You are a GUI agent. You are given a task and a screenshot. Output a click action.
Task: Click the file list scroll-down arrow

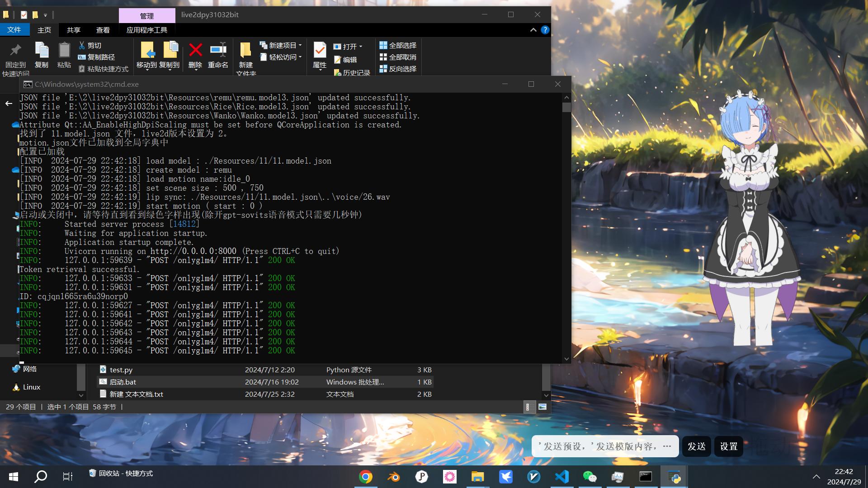[x=546, y=395]
